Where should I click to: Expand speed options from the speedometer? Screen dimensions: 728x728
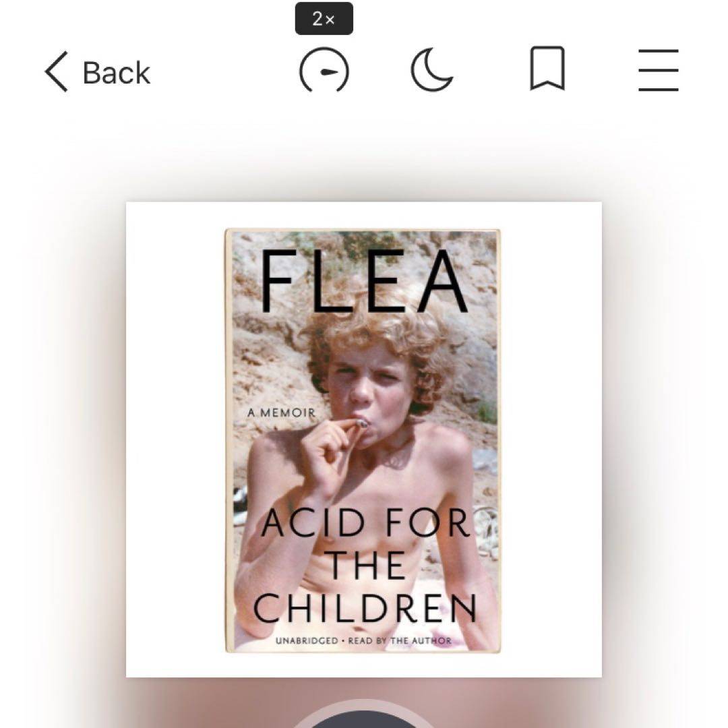pos(324,70)
